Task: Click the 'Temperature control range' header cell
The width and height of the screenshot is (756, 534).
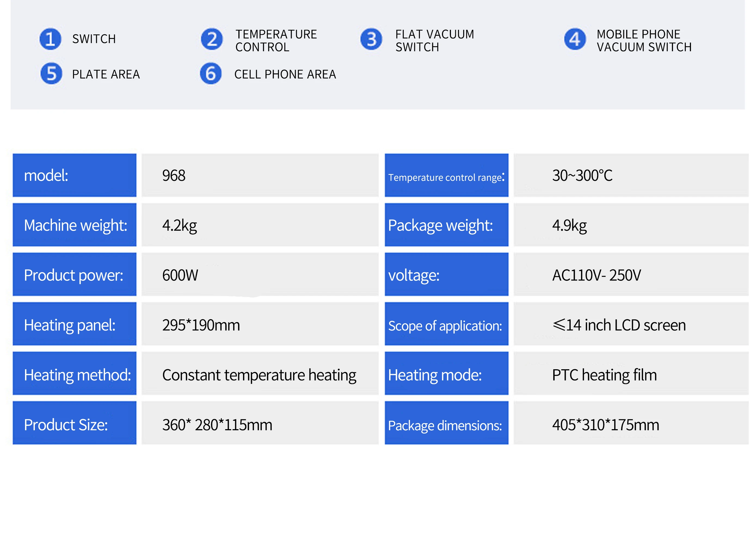Action: pos(446,175)
